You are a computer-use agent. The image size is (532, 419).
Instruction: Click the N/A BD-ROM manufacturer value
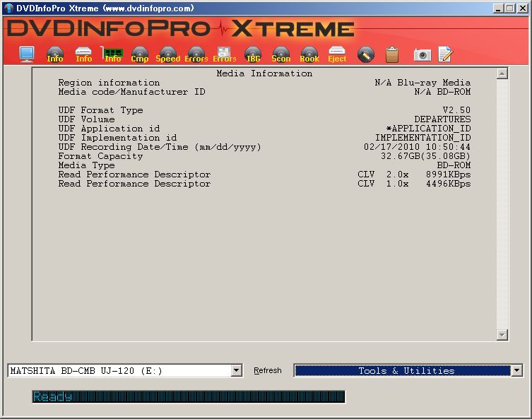[442, 92]
